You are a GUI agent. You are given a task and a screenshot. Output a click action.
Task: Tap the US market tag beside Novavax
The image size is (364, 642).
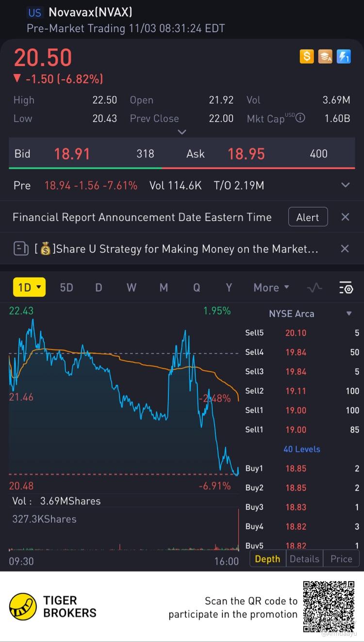point(35,13)
